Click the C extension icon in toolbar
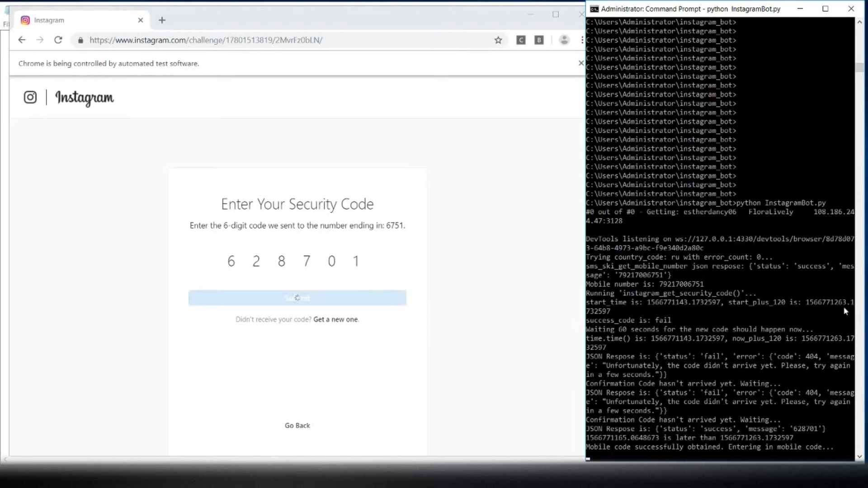The width and height of the screenshot is (868, 488). [521, 40]
